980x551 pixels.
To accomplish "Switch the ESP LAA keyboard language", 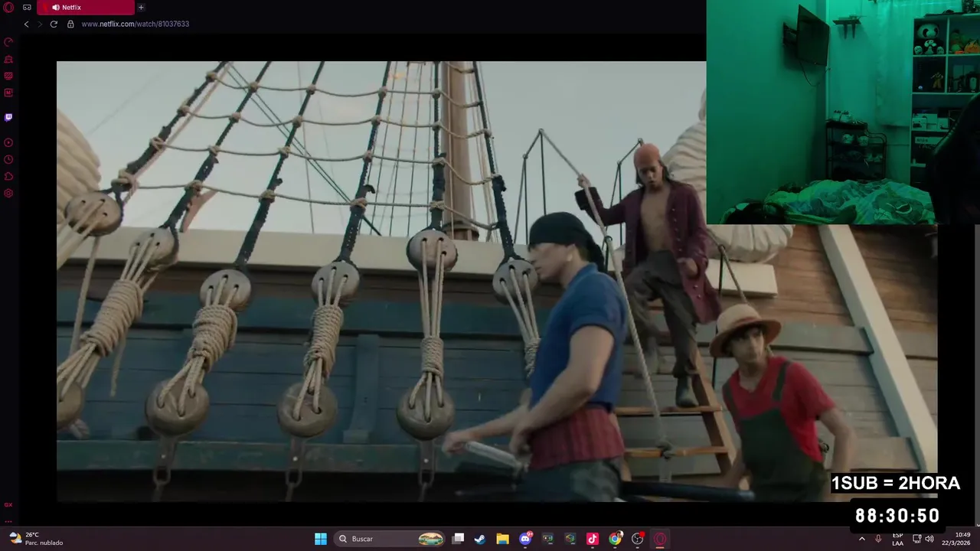I will tap(897, 539).
